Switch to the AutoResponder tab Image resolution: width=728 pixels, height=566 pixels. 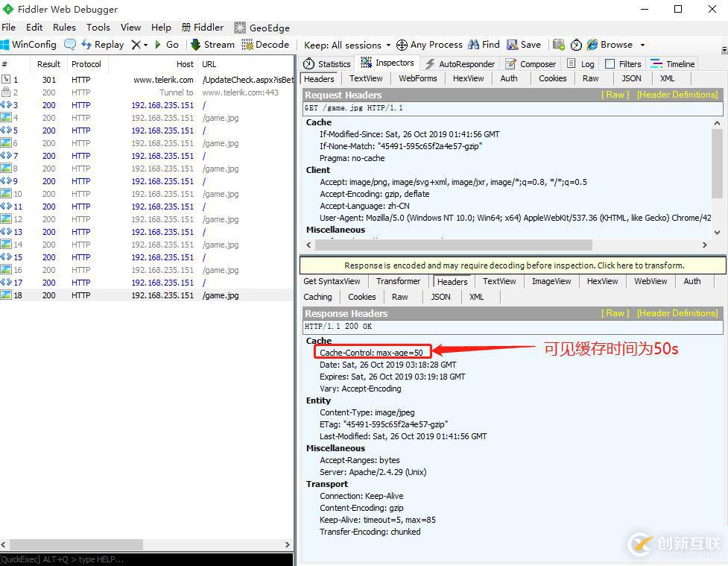[x=460, y=63]
